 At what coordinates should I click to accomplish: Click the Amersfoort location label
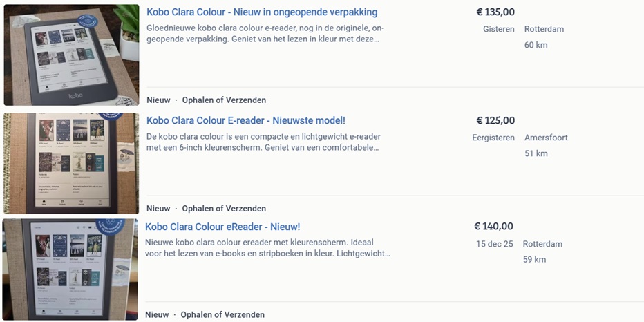click(x=546, y=138)
